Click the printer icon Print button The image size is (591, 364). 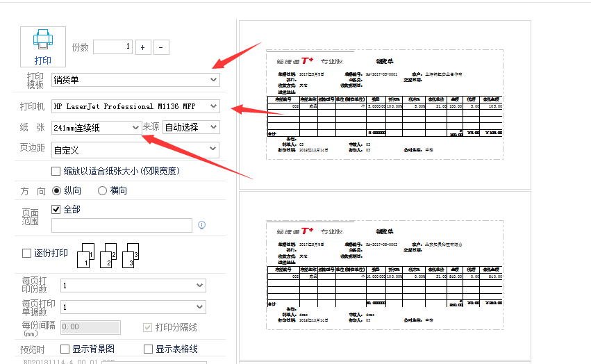(x=43, y=47)
